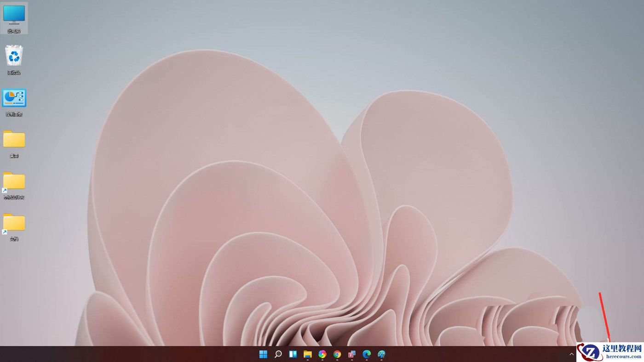Screen dimensions: 644x362
Task: Select the shortcut folder above 文档
Action: click(x=14, y=185)
